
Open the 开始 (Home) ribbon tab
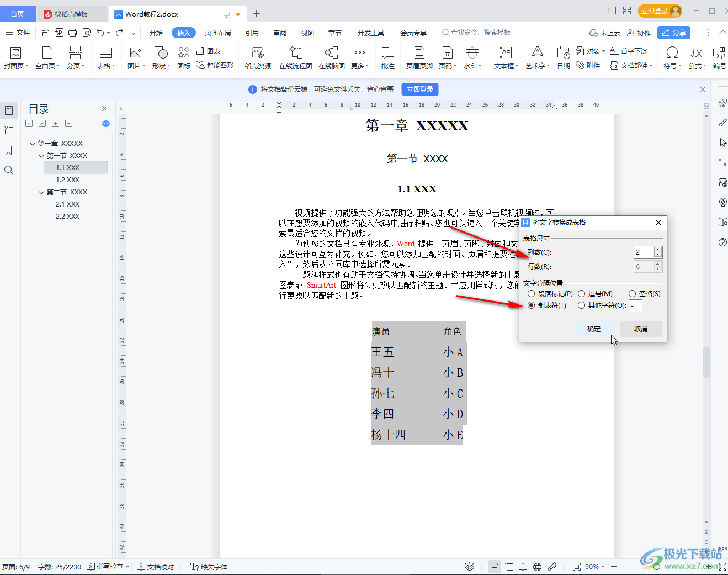[156, 33]
